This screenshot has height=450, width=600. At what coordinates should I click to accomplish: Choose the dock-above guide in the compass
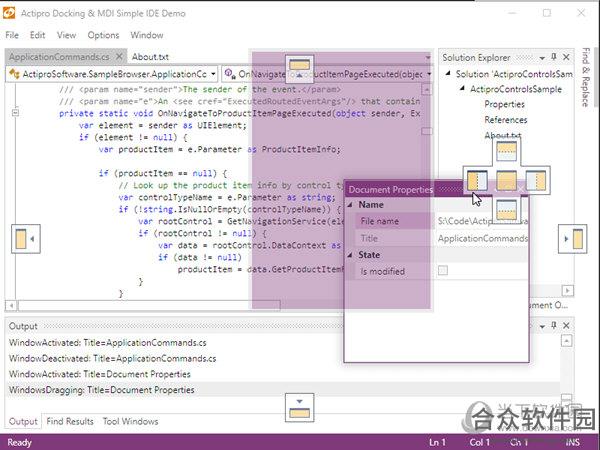(x=506, y=151)
